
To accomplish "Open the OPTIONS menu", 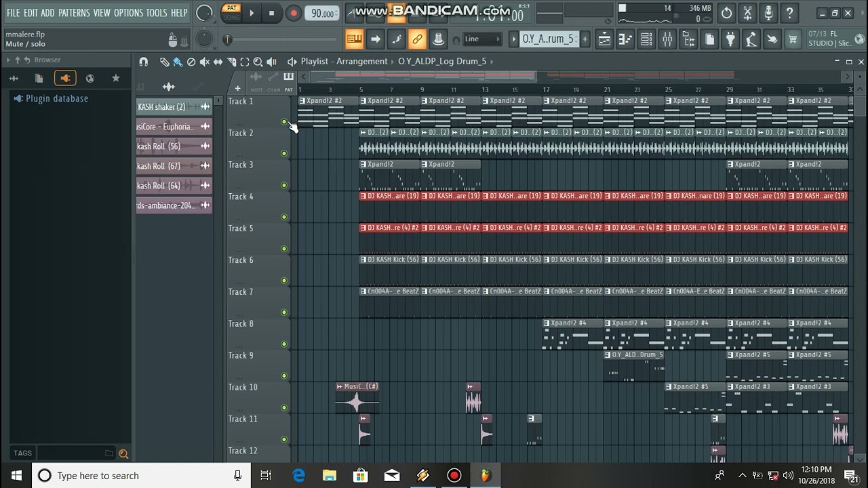I will tap(128, 13).
